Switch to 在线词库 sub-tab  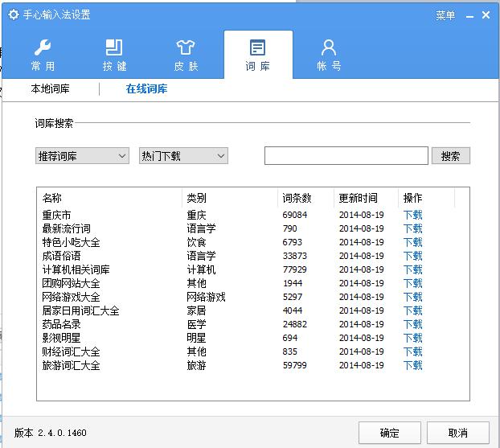click(146, 88)
